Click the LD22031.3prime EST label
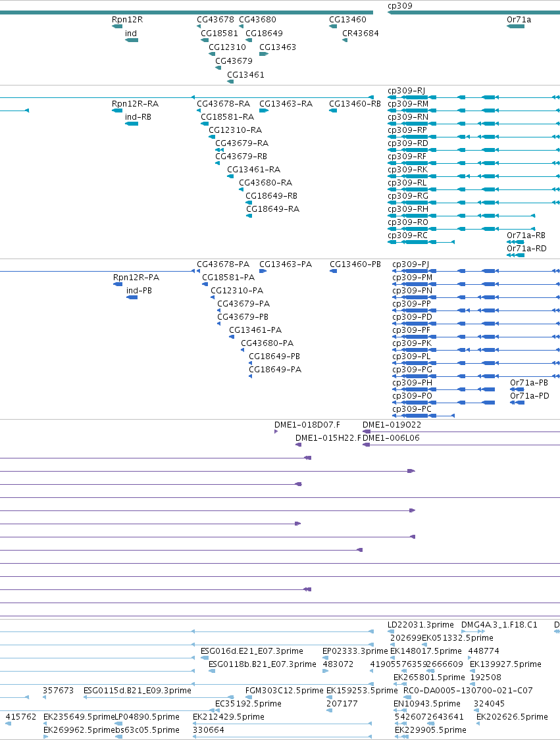 point(420,624)
